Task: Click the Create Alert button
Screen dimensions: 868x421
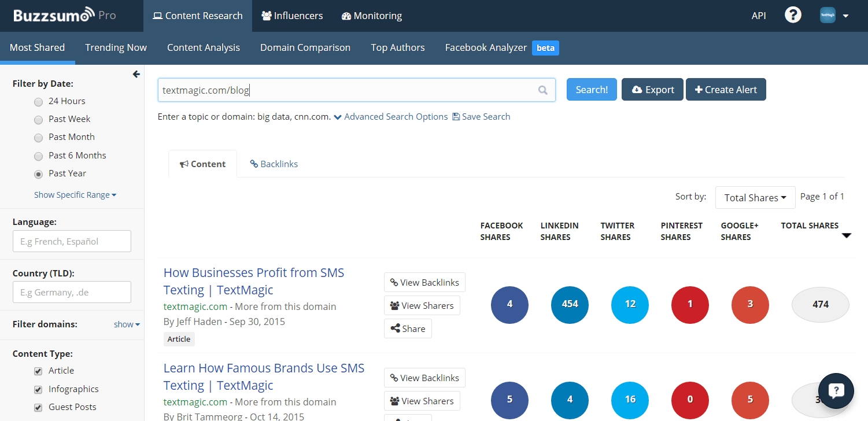Action: click(x=726, y=90)
